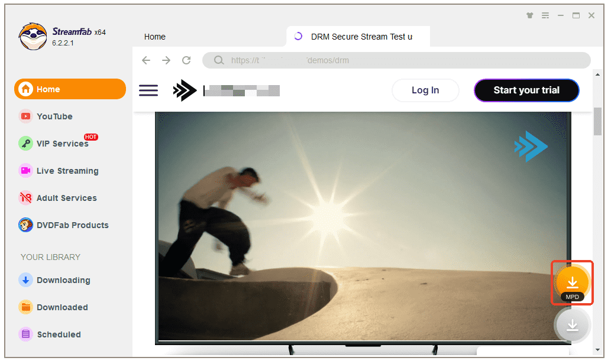Click the tab loading spinner icon

tap(298, 36)
